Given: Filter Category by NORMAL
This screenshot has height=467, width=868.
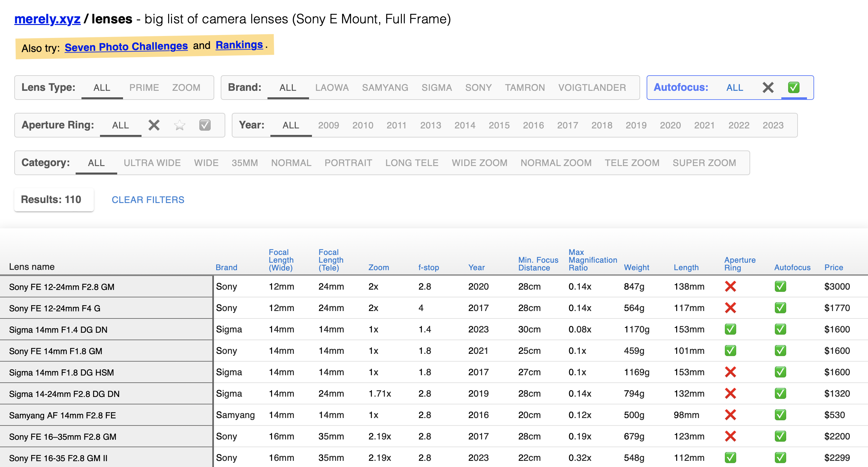Looking at the screenshot, I should pos(291,163).
